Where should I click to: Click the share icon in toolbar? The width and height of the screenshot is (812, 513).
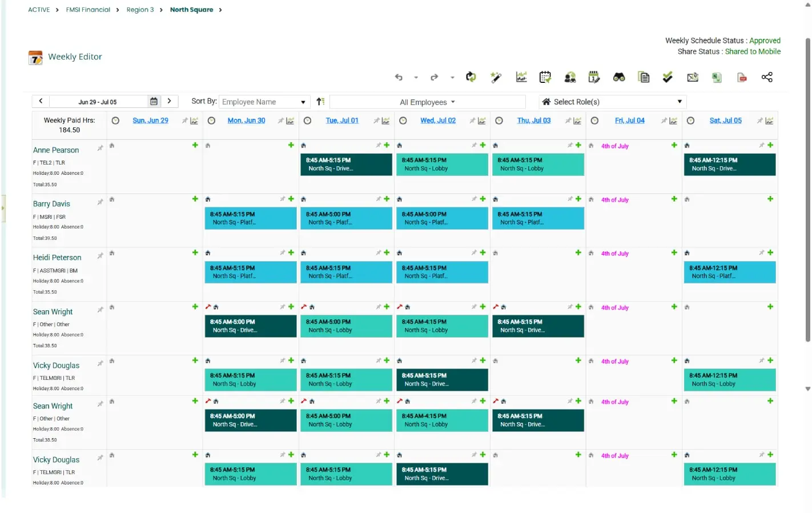tap(767, 77)
